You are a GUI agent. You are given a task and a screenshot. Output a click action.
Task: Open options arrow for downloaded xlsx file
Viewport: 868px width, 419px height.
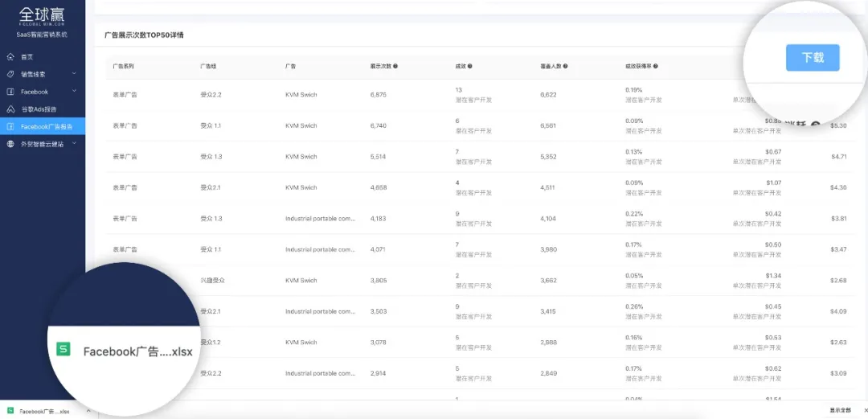(x=87, y=411)
